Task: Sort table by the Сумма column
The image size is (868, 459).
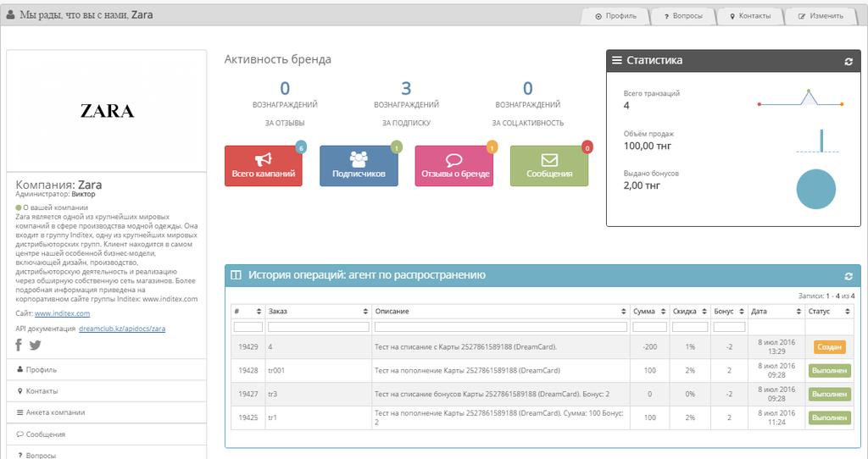Action: [649, 312]
